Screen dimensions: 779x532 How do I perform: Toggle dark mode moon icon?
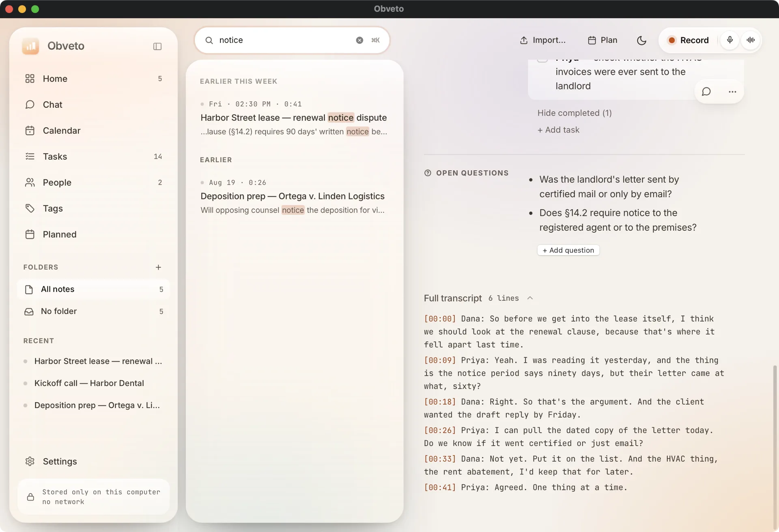coord(641,40)
